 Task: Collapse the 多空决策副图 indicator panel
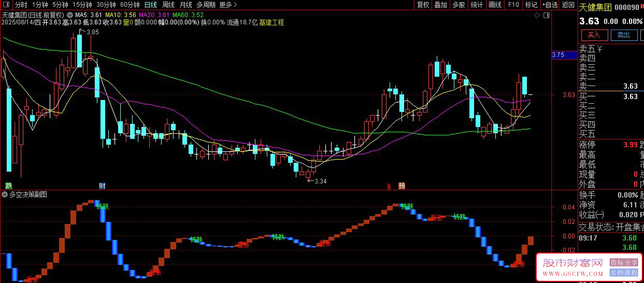point(5,194)
